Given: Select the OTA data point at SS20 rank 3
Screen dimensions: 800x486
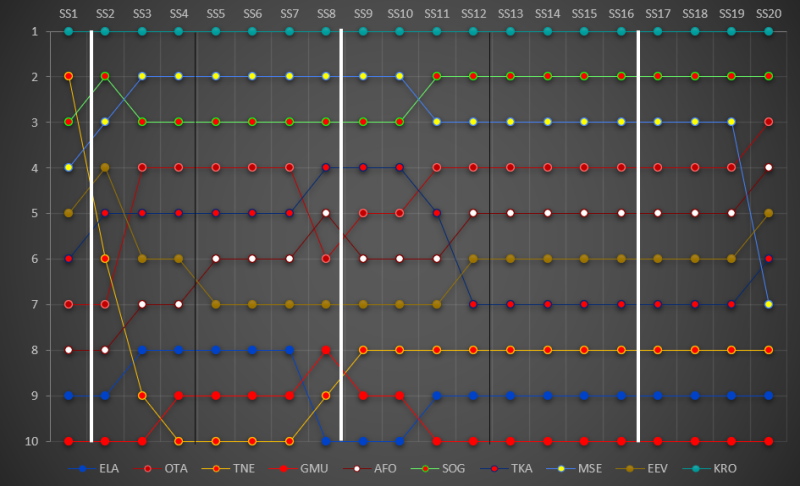Looking at the screenshot, I should [768, 122].
